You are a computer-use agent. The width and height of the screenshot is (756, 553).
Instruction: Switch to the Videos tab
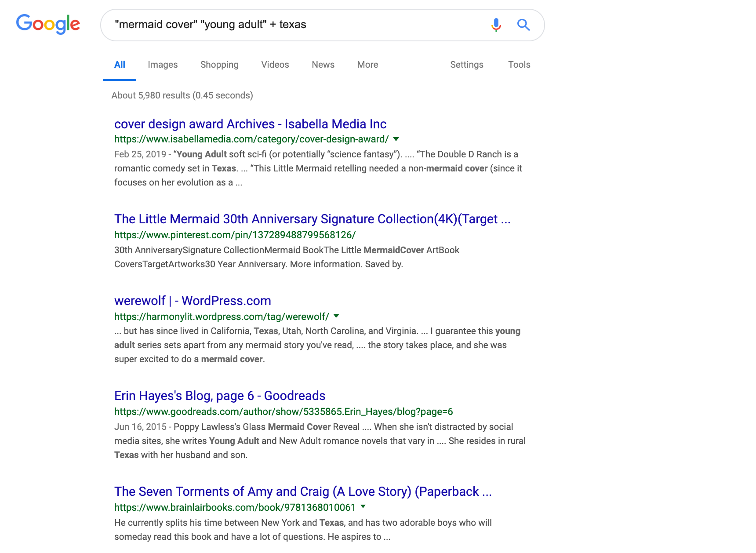(x=275, y=65)
